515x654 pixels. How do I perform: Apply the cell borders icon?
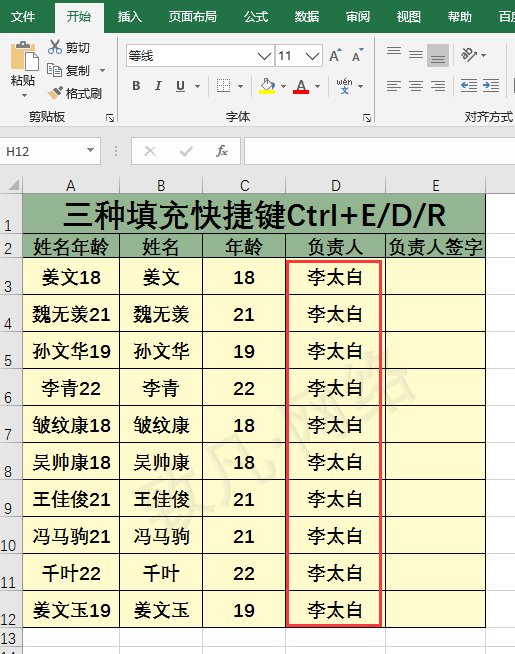224,86
